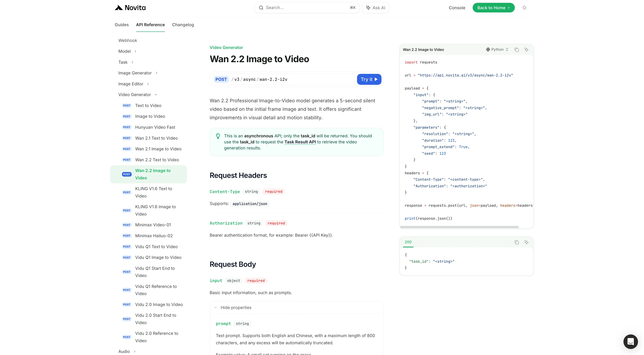Open Wan 2.1 Text to Video page

pyautogui.click(x=156, y=138)
